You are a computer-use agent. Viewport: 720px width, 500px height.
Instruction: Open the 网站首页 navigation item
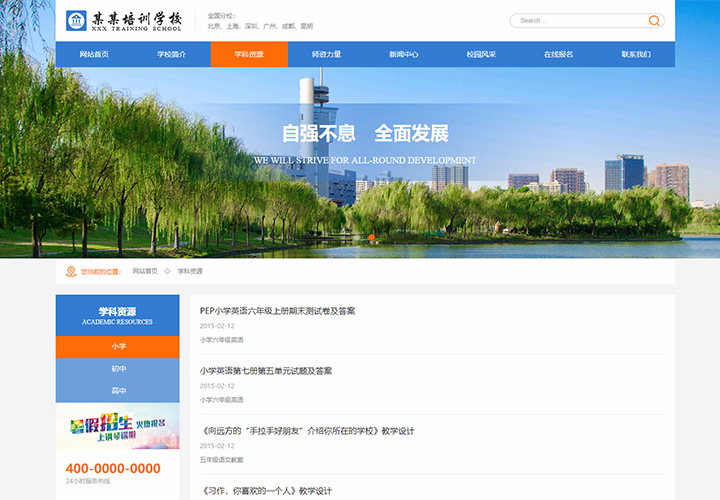[x=94, y=54]
